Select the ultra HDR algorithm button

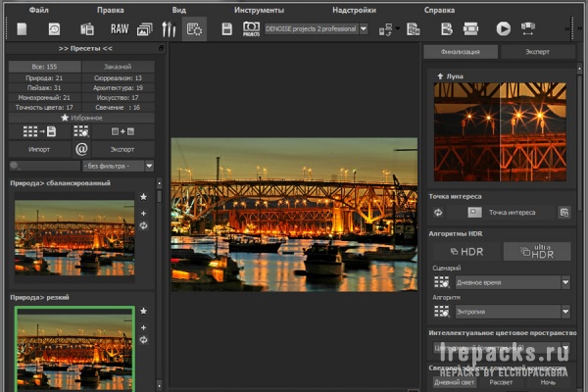pos(537,252)
